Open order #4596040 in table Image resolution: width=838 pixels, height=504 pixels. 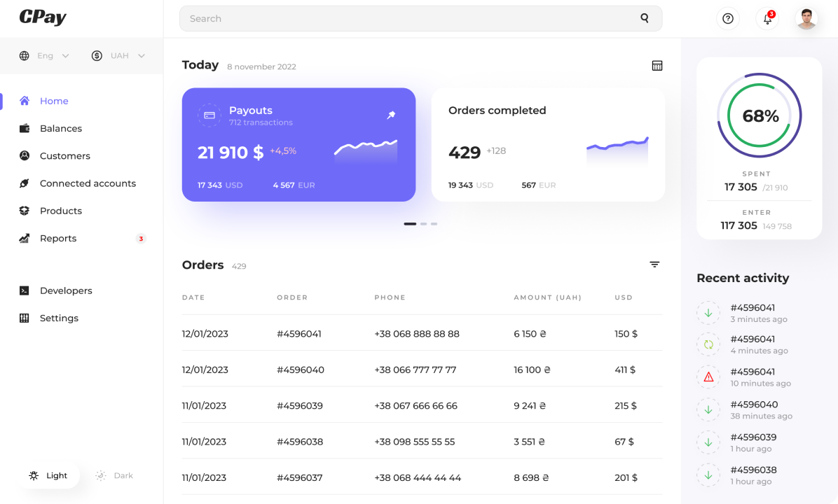[x=301, y=370]
